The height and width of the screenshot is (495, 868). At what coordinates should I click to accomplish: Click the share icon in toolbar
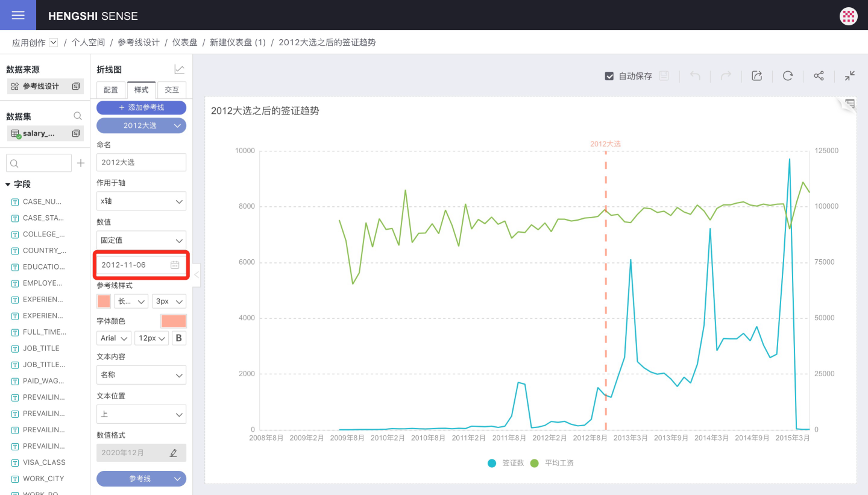point(819,76)
